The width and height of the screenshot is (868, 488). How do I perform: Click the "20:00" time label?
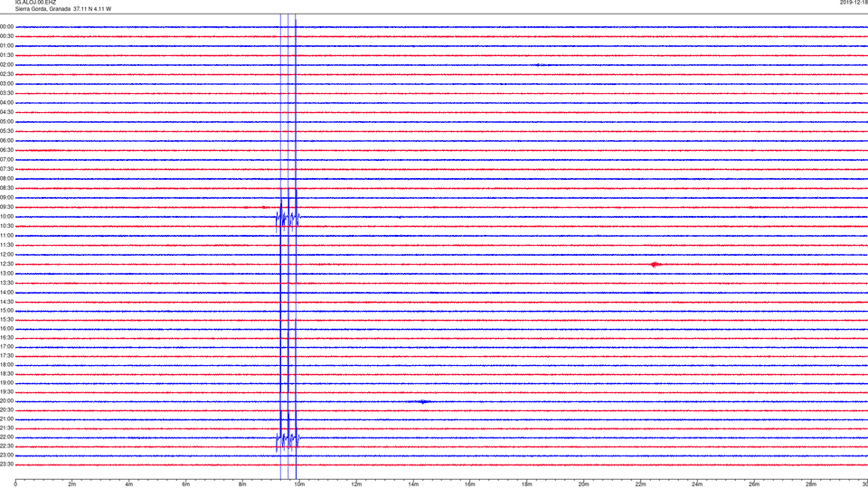[6, 401]
